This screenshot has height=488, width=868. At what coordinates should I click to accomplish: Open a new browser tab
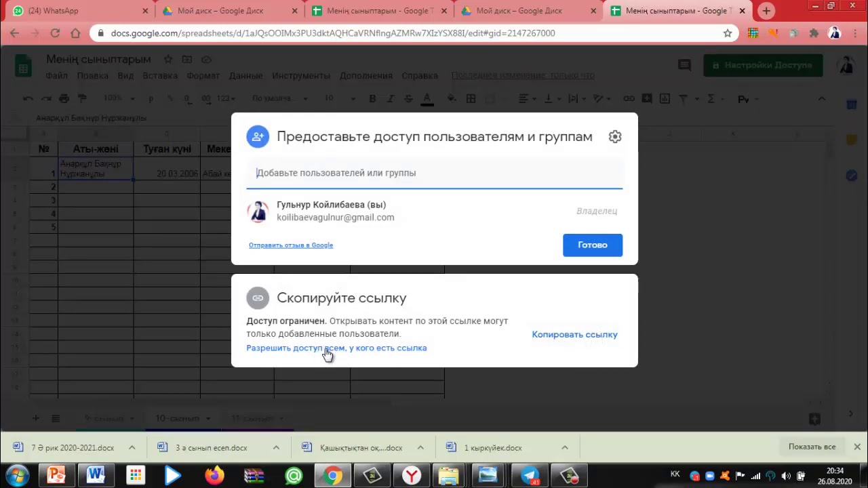coord(766,11)
